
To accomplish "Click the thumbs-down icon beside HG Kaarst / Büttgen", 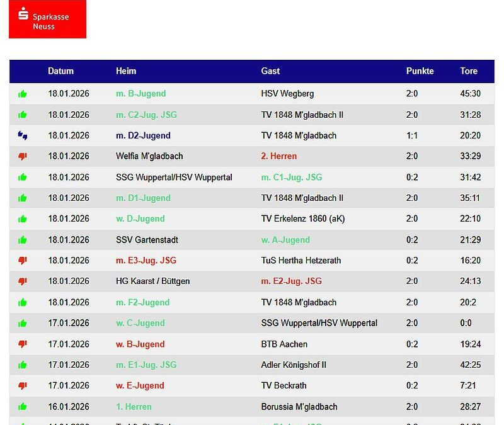I will (23, 281).
